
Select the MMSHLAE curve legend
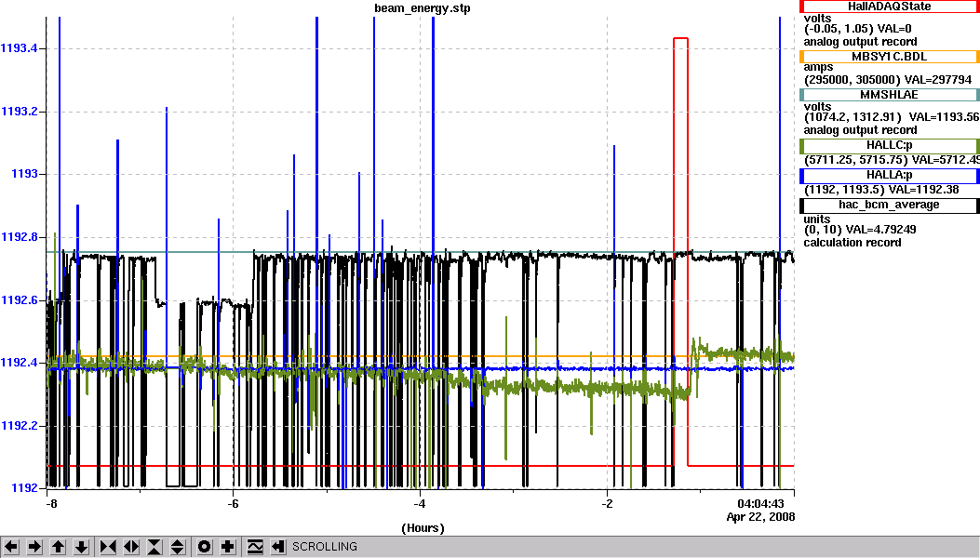pos(890,95)
